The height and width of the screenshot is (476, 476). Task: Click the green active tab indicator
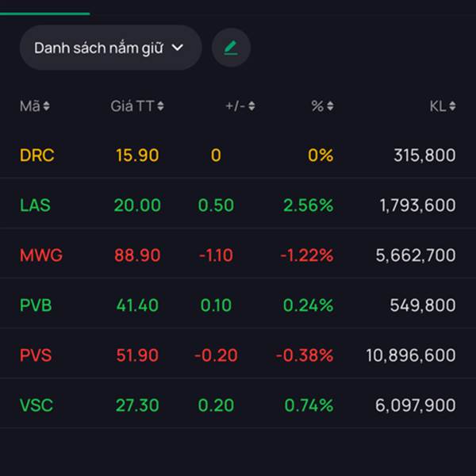click(44, 13)
